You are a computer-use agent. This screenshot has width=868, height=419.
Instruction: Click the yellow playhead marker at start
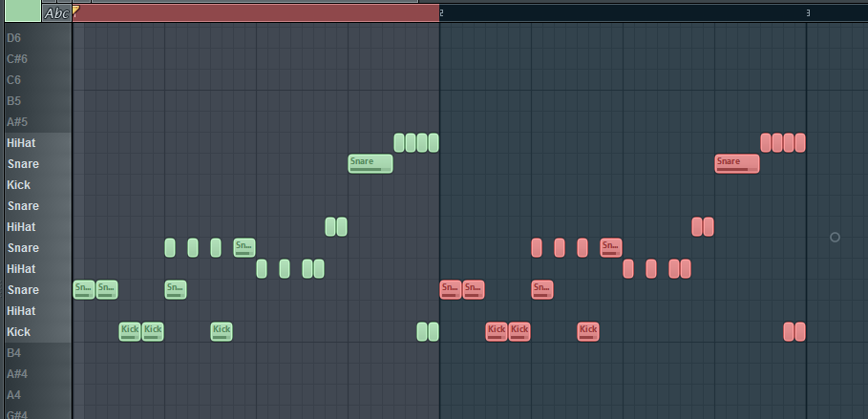76,10
